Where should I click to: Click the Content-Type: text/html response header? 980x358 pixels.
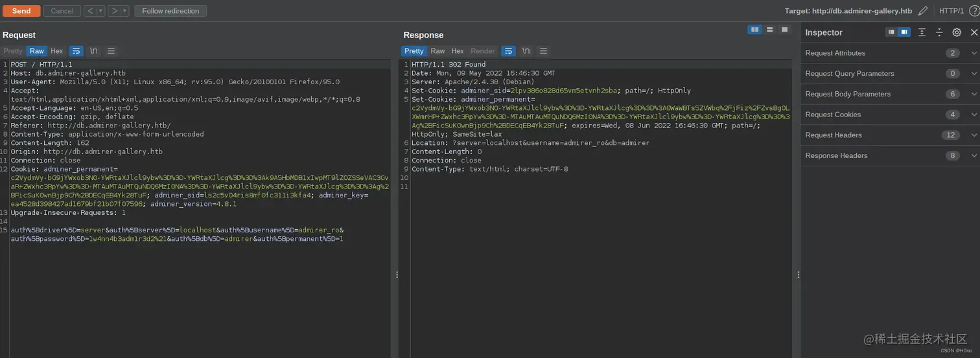[489, 169]
